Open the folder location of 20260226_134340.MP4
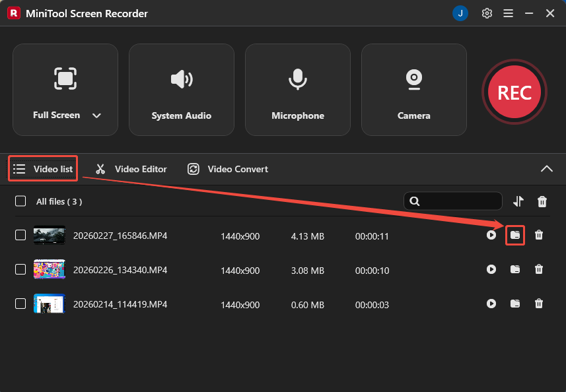 pyautogui.click(x=515, y=269)
